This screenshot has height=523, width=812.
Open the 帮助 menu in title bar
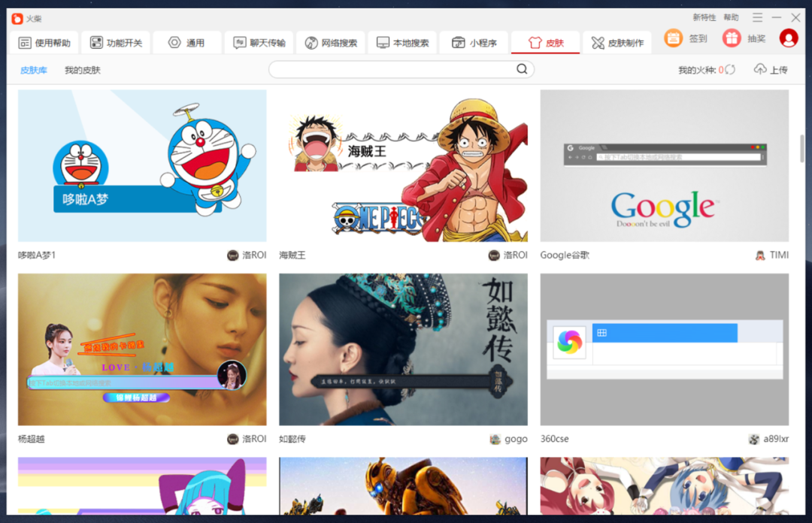[732, 17]
